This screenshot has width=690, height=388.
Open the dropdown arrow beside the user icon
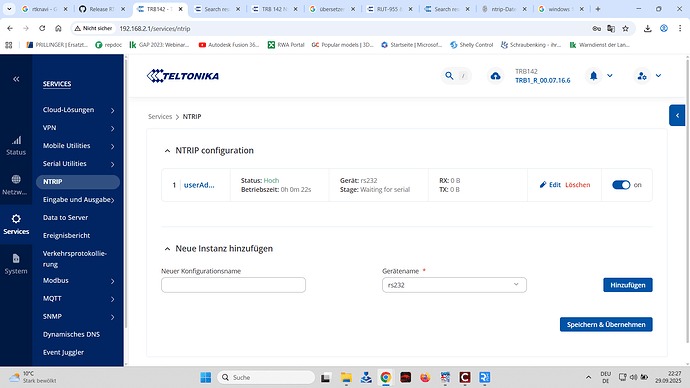tap(658, 76)
